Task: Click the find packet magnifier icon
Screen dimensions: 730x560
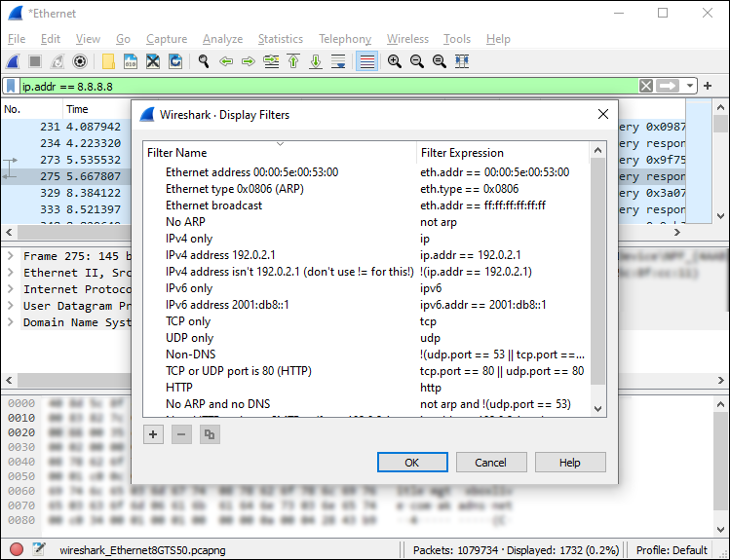Action: point(204,61)
